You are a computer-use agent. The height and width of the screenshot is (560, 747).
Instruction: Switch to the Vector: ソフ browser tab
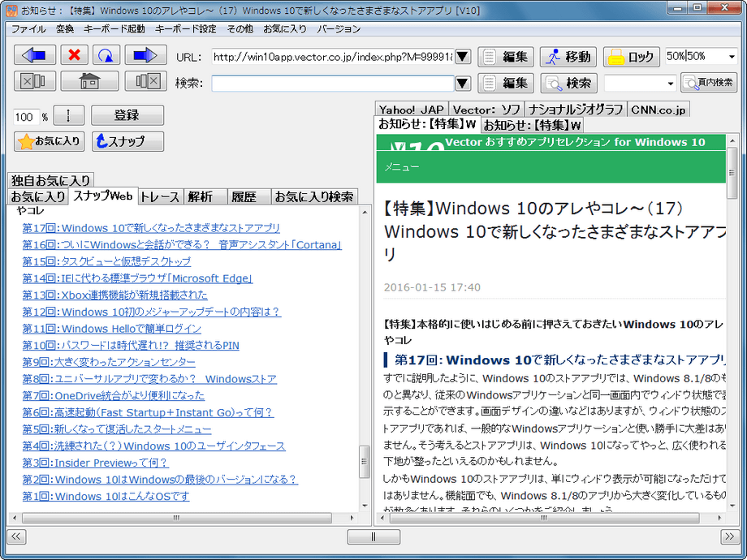[x=486, y=110]
